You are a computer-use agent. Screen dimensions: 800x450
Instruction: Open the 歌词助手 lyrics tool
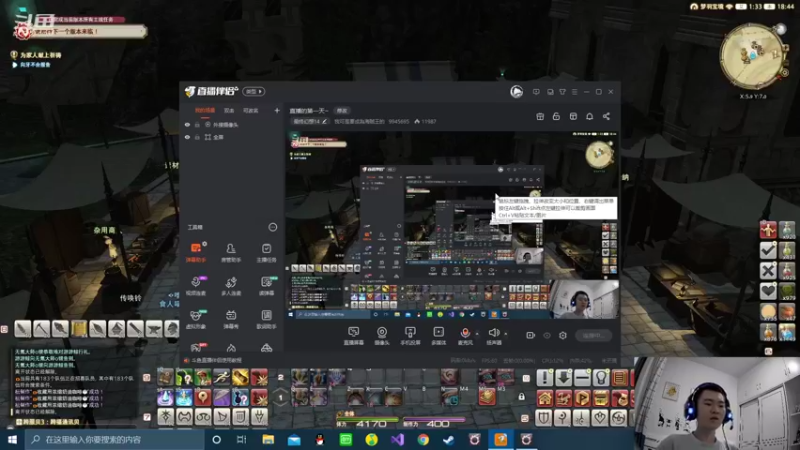pyautogui.click(x=266, y=319)
